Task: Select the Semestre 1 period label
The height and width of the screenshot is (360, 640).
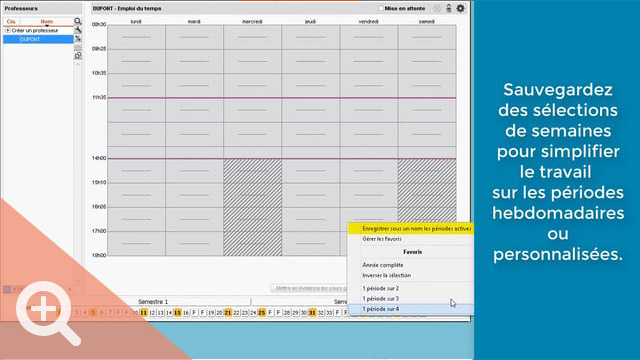Action: click(x=153, y=302)
